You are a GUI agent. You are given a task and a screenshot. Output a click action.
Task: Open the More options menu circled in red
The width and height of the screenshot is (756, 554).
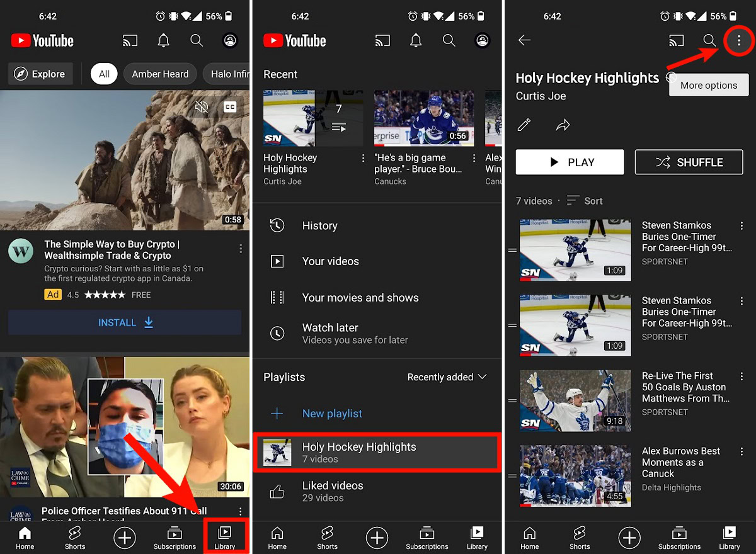pos(739,40)
